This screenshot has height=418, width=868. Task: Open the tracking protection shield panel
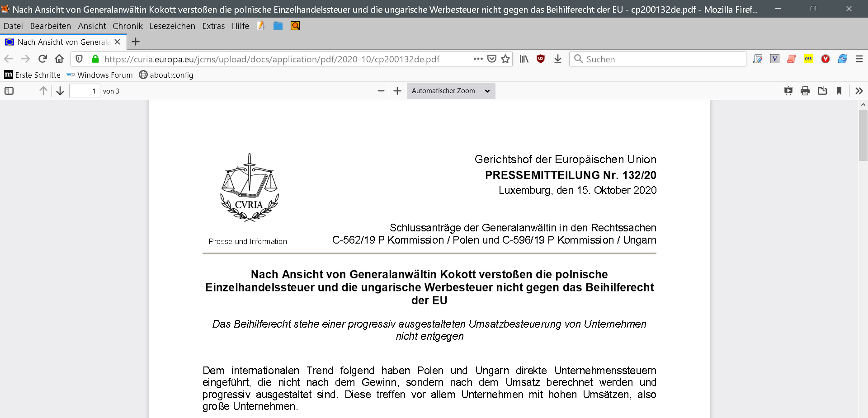pos(79,59)
